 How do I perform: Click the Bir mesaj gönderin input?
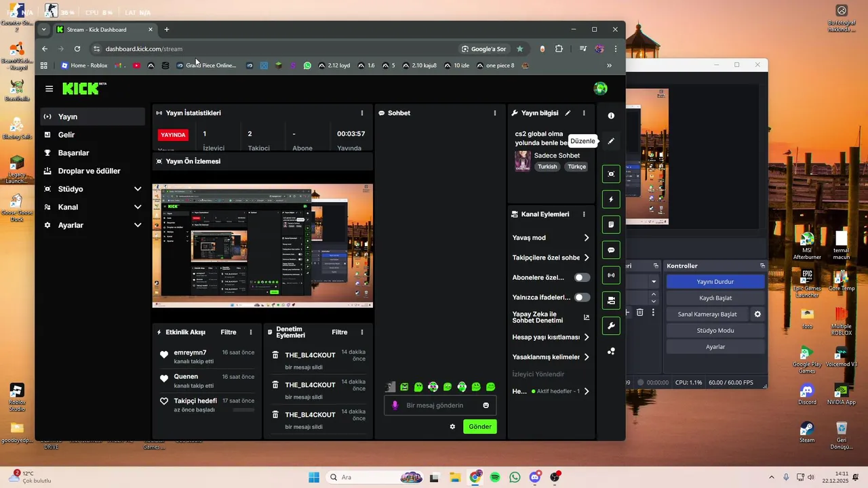click(439, 405)
